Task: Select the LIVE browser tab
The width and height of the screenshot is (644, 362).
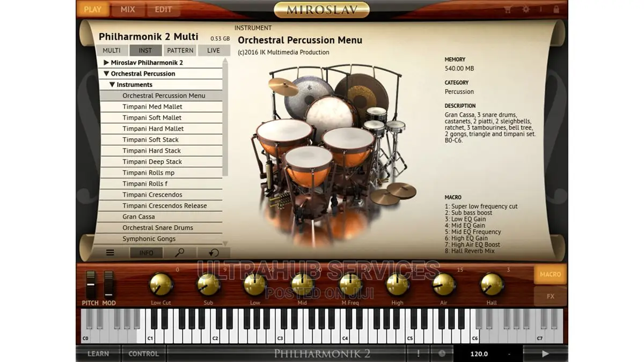Action: (x=214, y=50)
